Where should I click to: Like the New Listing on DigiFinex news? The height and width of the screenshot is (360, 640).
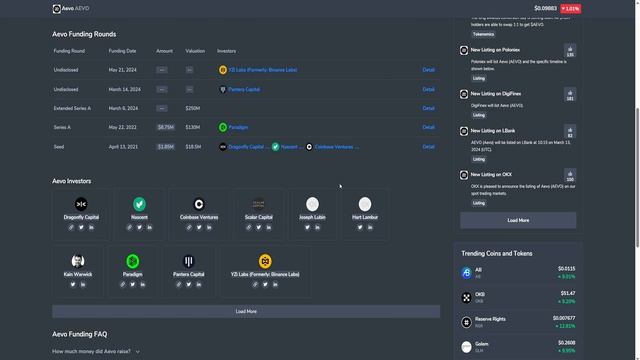point(570,95)
